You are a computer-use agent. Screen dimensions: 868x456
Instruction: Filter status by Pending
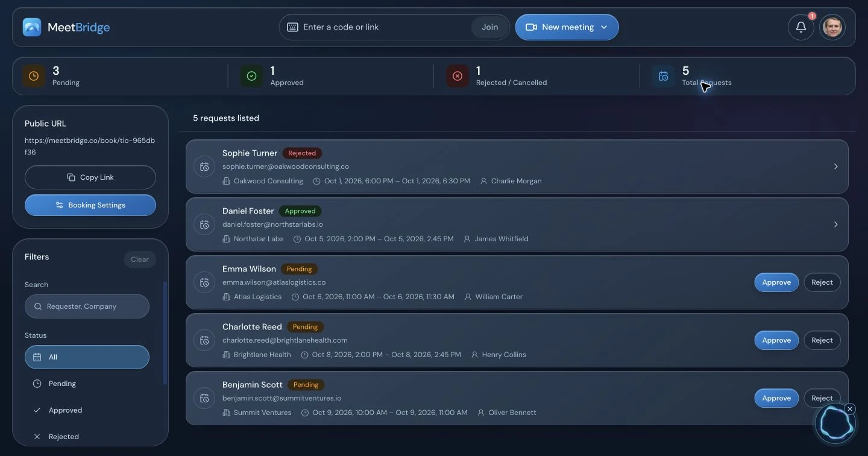[x=87, y=384]
